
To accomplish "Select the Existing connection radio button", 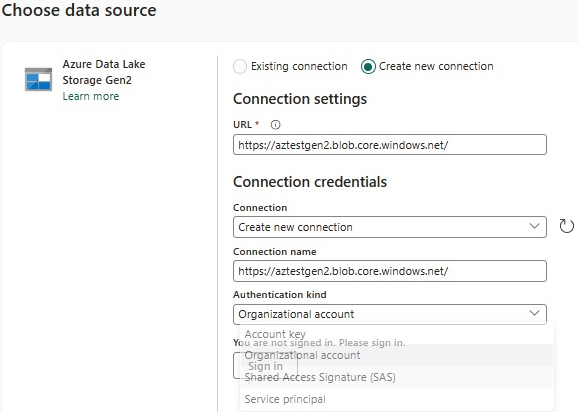I will point(240,67).
